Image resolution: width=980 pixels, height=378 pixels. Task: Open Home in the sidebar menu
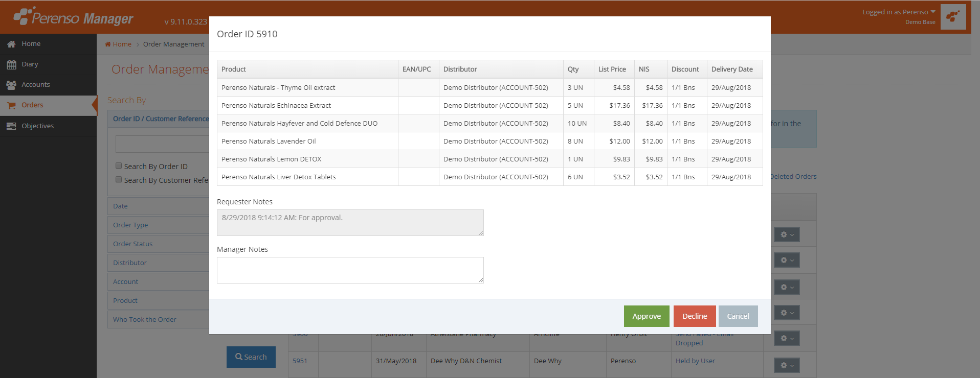tap(48, 44)
